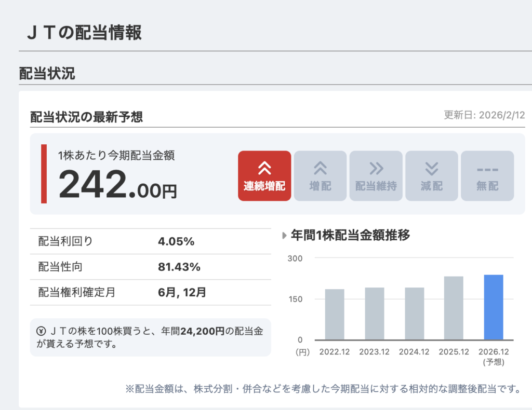Click the 配当状況 section heading
Viewport: 532px width, 410px height.
click(47, 74)
